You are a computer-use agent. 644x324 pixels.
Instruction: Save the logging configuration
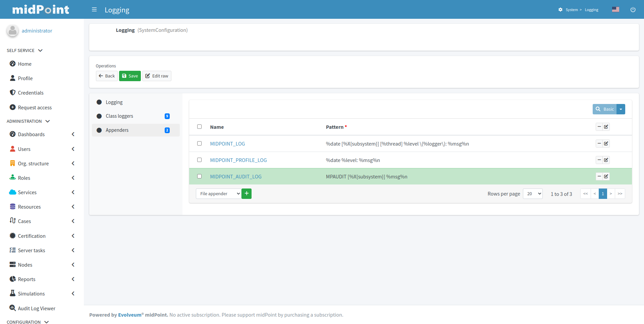[x=130, y=76]
